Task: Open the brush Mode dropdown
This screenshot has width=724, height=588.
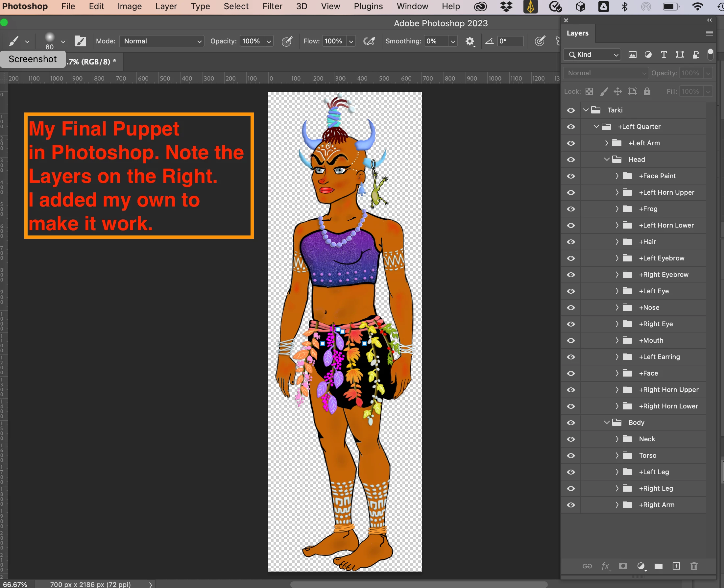Action: click(x=161, y=41)
